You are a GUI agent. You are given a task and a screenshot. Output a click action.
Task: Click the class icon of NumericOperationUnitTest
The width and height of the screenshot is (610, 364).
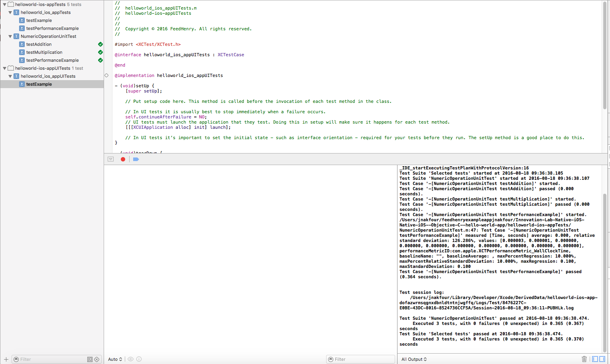pos(16,36)
